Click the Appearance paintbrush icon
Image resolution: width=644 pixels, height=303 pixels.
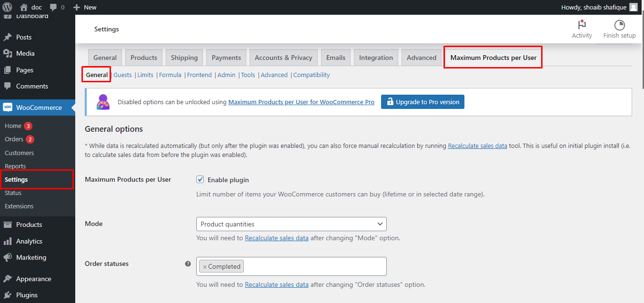7,279
